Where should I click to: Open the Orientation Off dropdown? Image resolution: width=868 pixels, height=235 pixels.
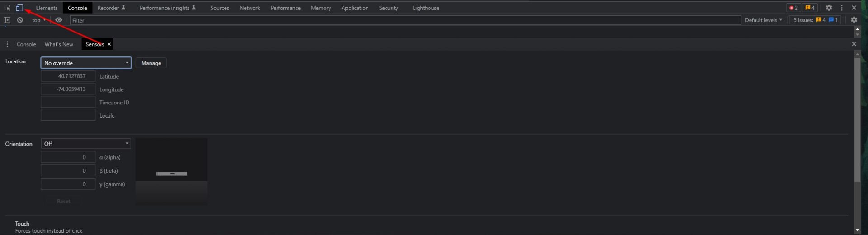(x=86, y=144)
